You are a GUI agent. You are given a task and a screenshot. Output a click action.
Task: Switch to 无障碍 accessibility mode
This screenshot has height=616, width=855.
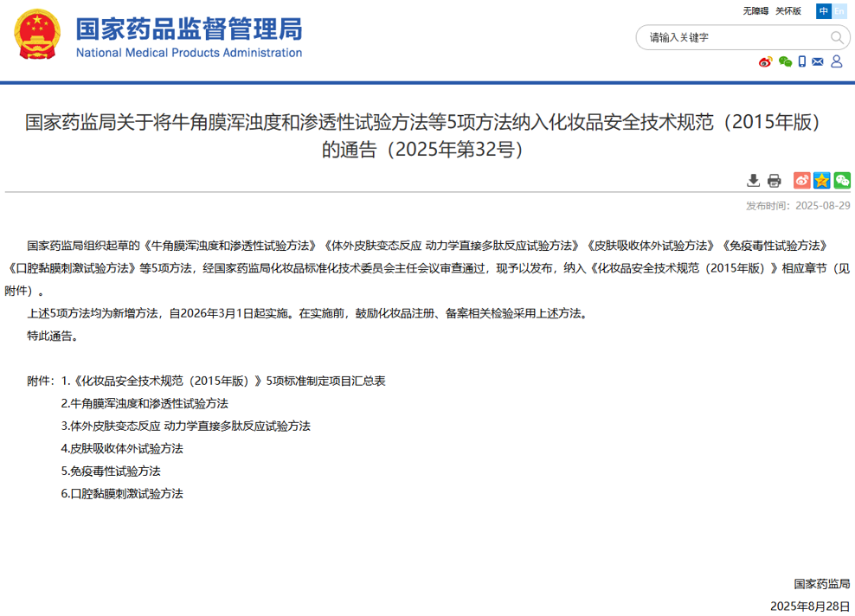(x=755, y=11)
